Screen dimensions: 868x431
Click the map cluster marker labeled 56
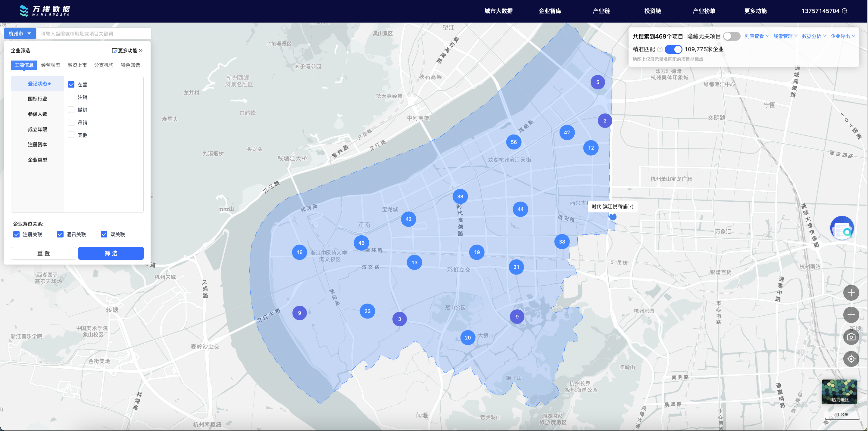click(x=514, y=142)
